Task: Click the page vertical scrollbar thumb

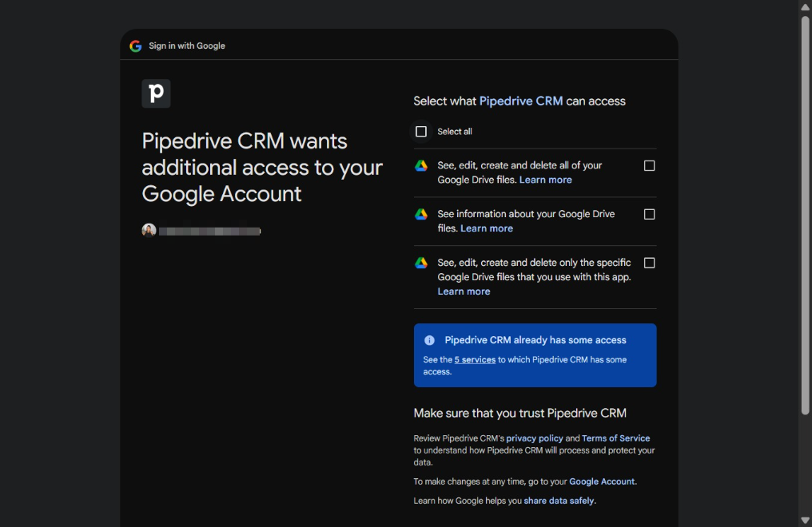Action: coord(805,216)
